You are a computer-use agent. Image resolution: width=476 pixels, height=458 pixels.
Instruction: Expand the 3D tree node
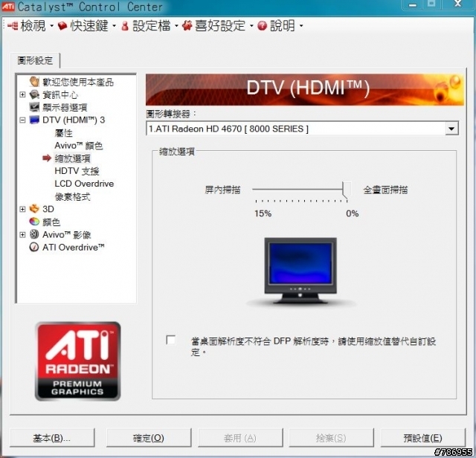(22, 209)
